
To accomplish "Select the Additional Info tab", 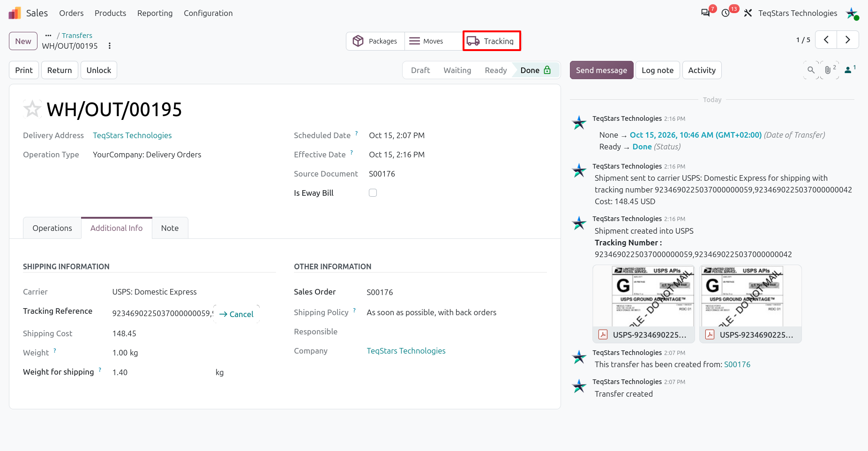I will pos(117,228).
